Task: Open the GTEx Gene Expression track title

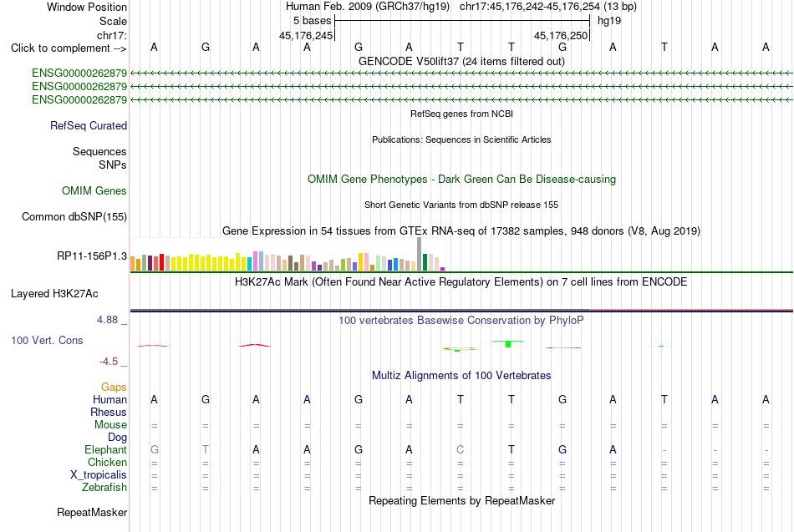Action: coord(461,231)
